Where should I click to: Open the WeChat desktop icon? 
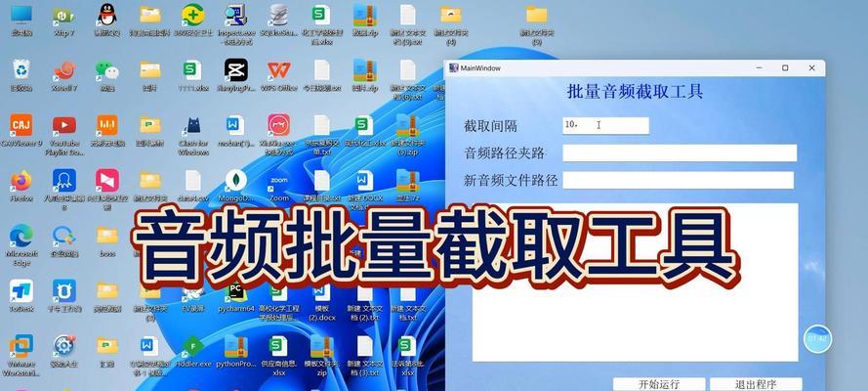(106, 69)
